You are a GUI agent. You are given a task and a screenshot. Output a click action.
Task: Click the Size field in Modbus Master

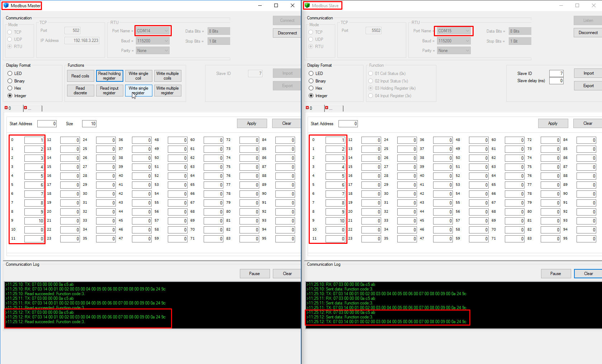pos(89,124)
